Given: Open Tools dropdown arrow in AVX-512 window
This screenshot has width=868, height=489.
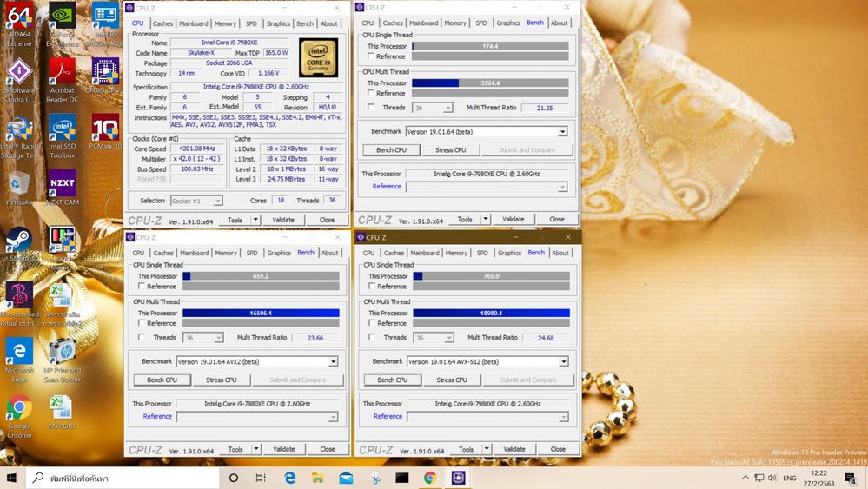Looking at the screenshot, I should pyautogui.click(x=487, y=449).
